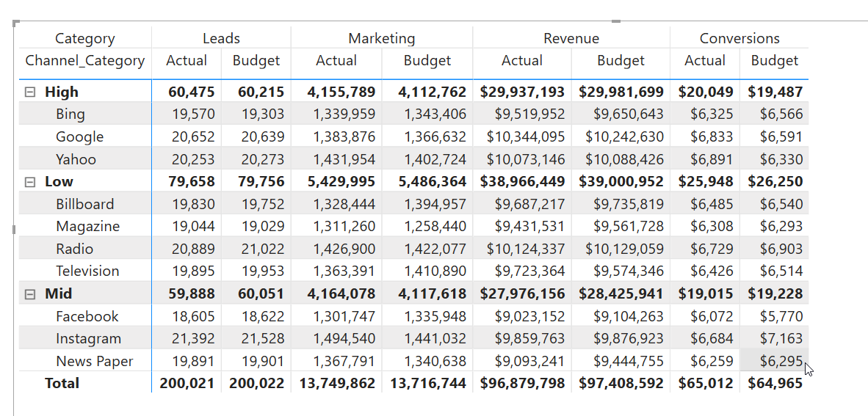Select the Magazine row label

pyautogui.click(x=87, y=226)
